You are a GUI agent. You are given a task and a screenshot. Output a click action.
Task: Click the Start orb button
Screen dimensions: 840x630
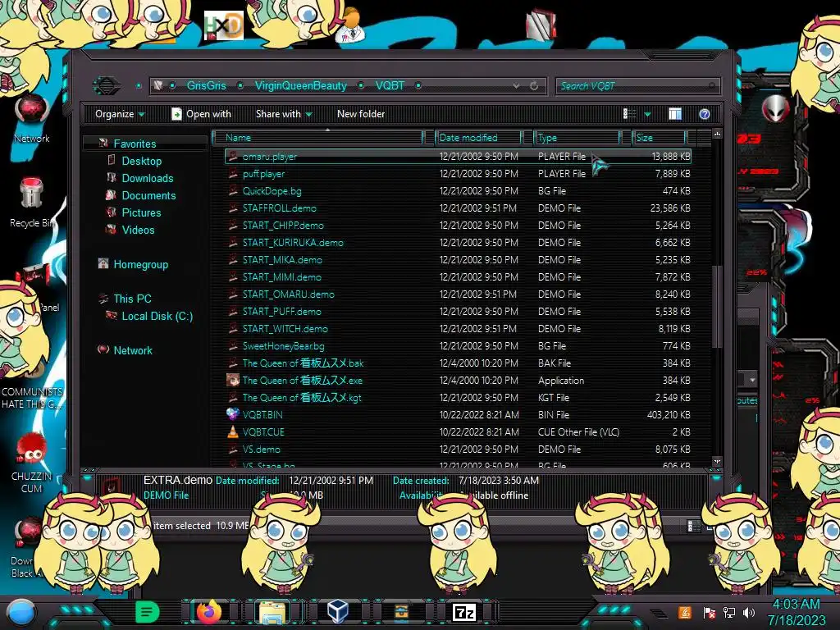coord(21,612)
